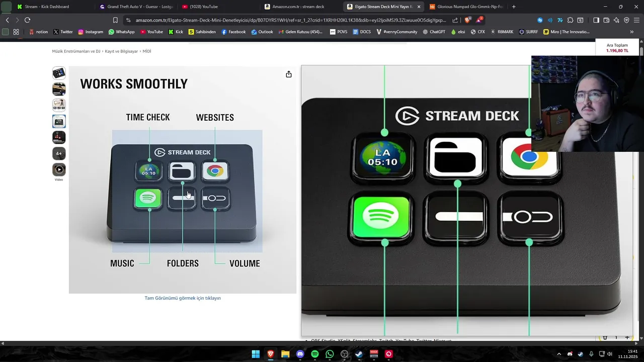Reload the Amazon page

pyautogui.click(x=27, y=20)
